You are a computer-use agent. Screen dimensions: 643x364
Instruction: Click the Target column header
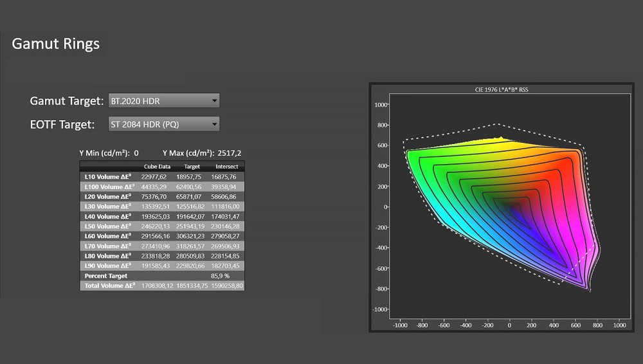[x=192, y=167]
